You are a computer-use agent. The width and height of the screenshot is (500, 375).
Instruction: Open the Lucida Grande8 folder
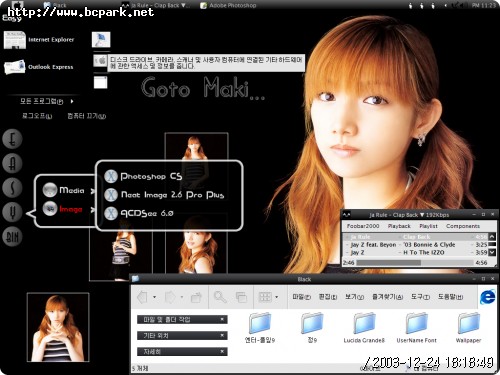click(x=364, y=327)
